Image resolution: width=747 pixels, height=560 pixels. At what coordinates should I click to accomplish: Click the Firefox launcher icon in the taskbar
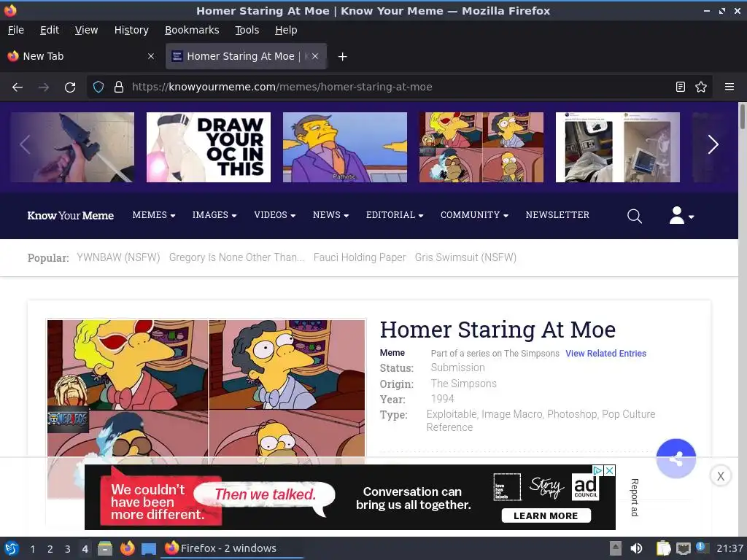coord(127,548)
